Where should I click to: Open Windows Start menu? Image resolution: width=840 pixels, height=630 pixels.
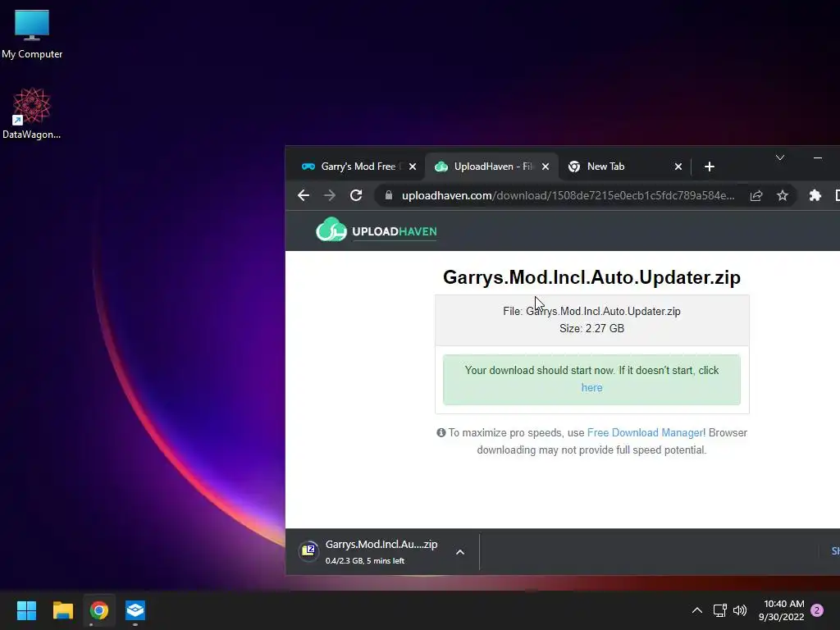tap(26, 610)
